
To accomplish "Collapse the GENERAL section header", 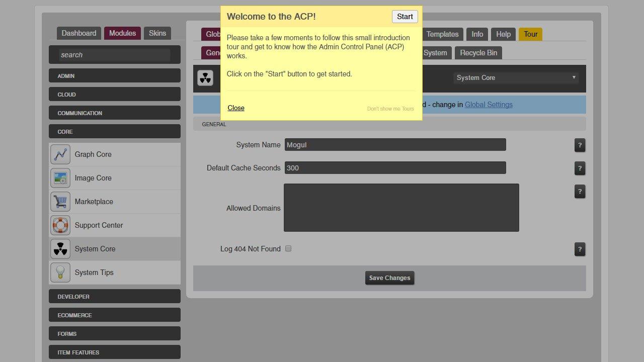I will click(x=389, y=124).
